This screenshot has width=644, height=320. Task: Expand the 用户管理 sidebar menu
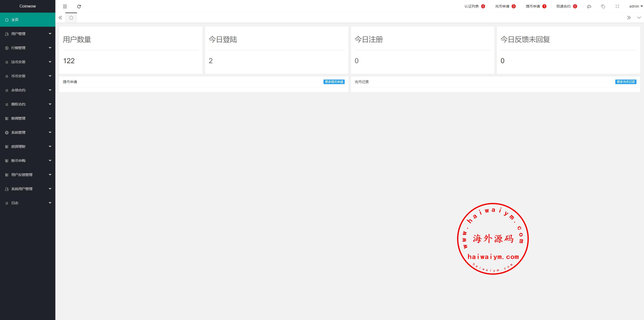[28, 34]
